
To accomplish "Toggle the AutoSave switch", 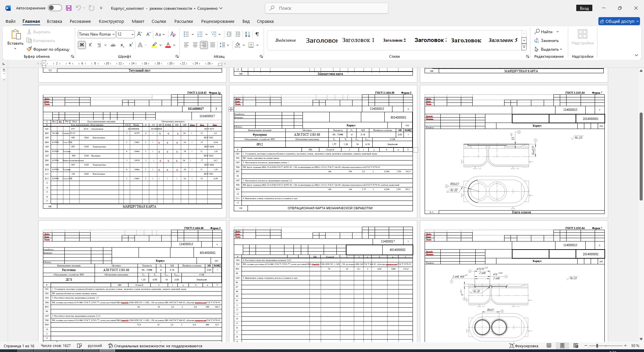I will [x=55, y=8].
